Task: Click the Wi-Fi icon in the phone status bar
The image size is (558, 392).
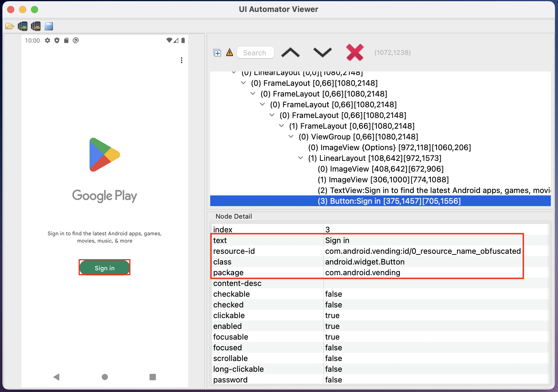Action: pos(169,40)
